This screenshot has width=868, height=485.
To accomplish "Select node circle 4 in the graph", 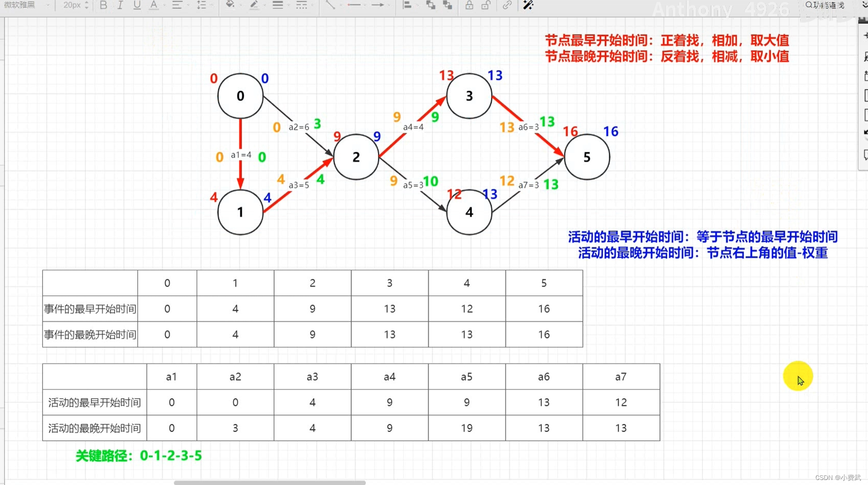I will (469, 212).
